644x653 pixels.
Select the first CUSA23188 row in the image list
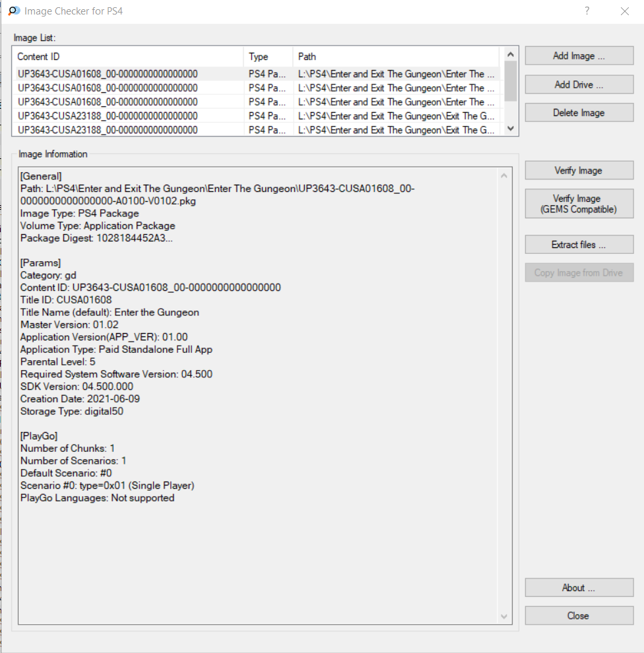pos(257,116)
